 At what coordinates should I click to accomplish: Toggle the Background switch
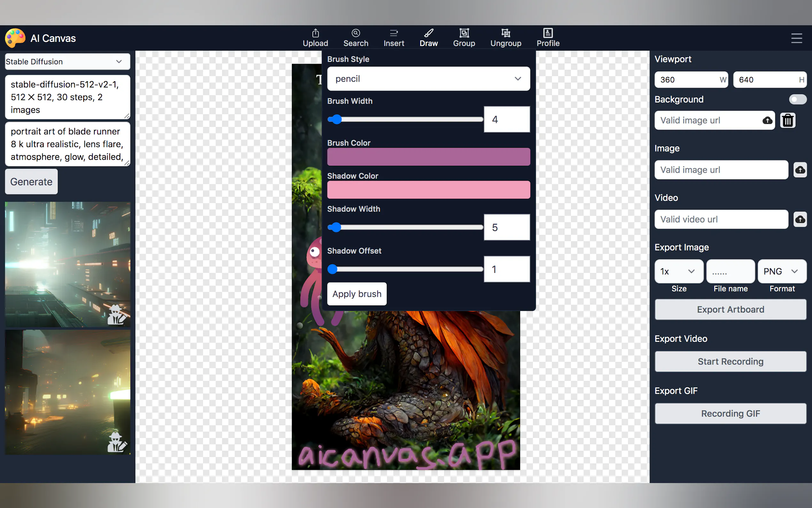(797, 99)
